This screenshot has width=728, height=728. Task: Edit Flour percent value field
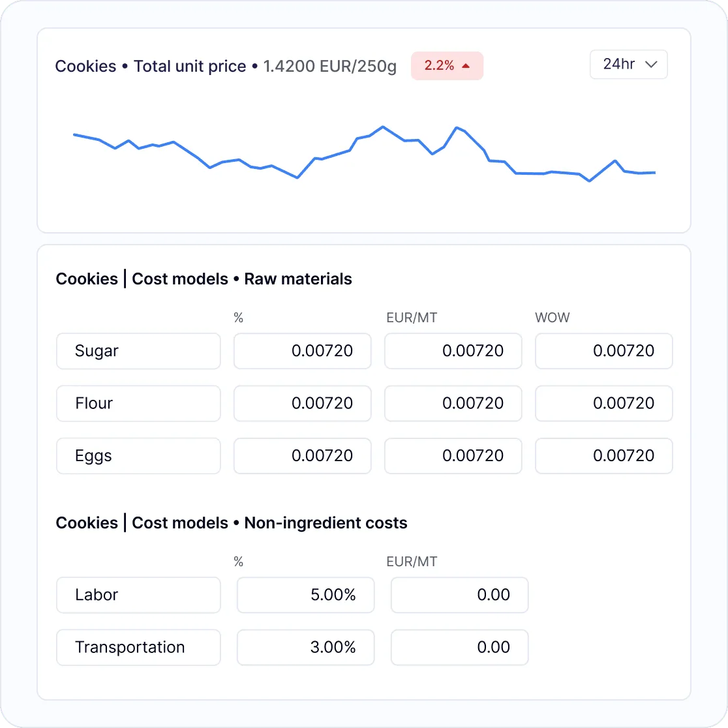(302, 403)
